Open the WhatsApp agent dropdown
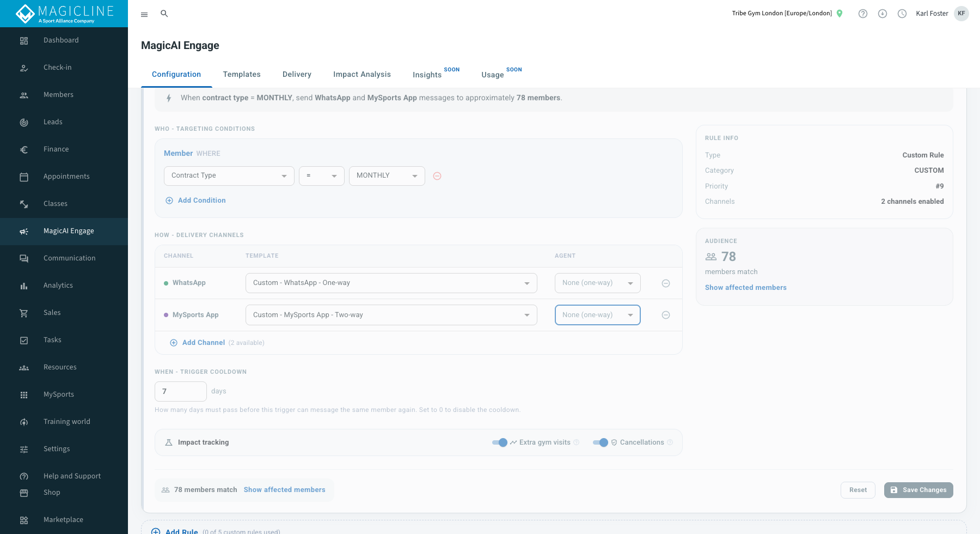This screenshot has height=534, width=980. [x=598, y=283]
